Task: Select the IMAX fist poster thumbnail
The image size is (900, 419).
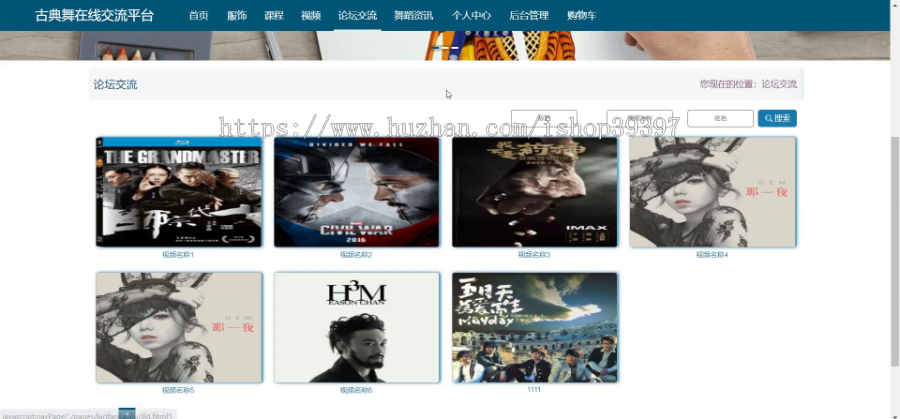Action: [534, 192]
